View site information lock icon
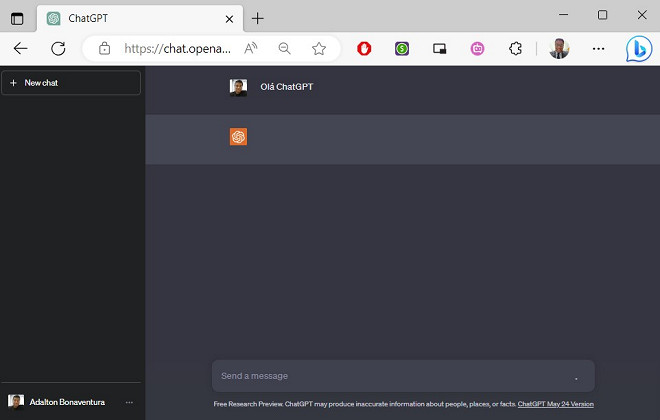The height and width of the screenshot is (420, 660). pyautogui.click(x=104, y=48)
